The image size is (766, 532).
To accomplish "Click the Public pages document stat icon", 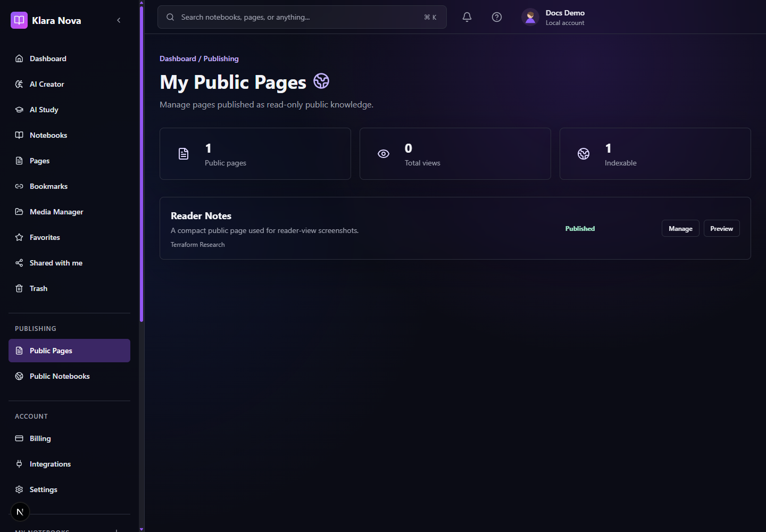I will point(184,154).
